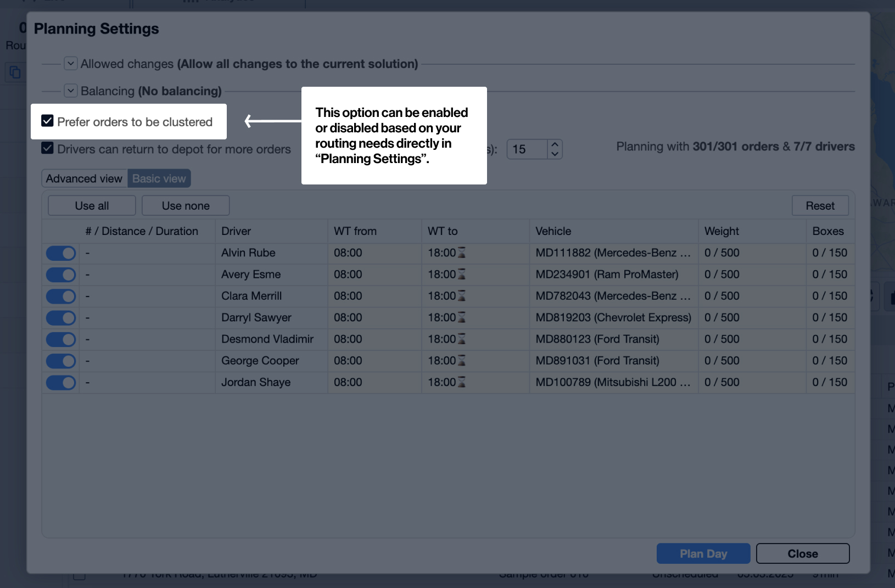Click Jordan Shaye's hourglass working-time icon

(x=462, y=382)
